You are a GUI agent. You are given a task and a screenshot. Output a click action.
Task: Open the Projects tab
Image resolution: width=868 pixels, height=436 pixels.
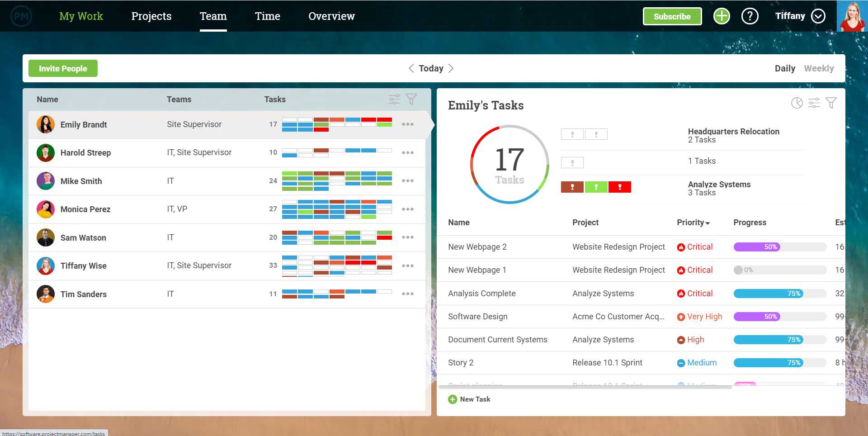pyautogui.click(x=151, y=16)
